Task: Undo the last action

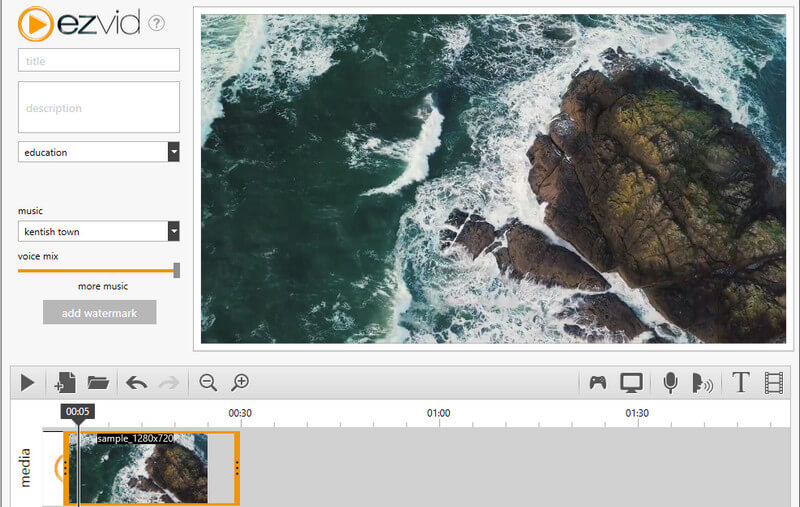Action: tap(134, 382)
